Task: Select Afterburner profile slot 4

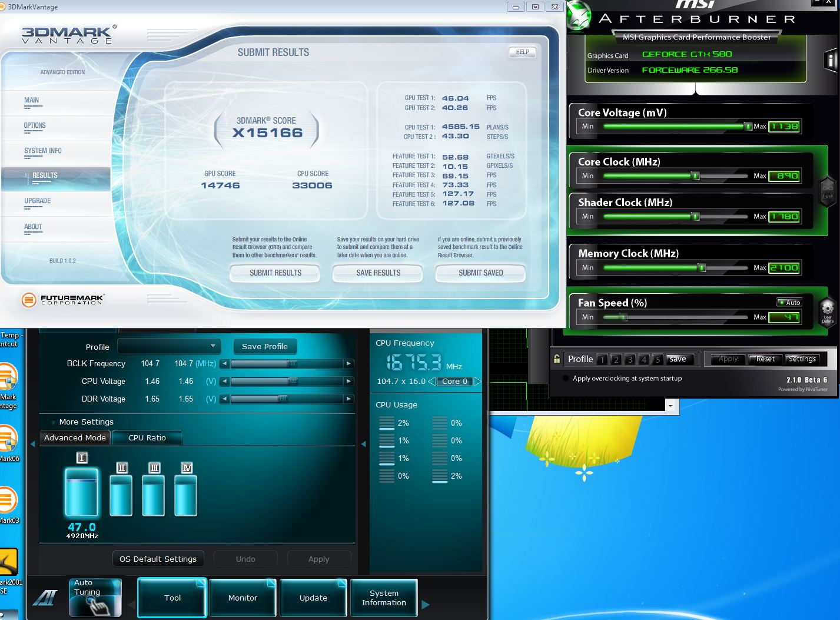Action: (x=644, y=359)
